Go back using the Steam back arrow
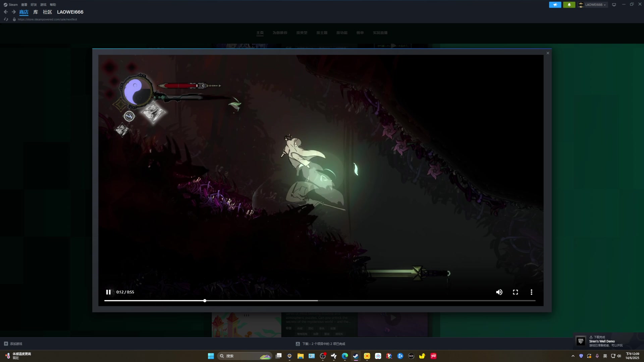The image size is (644, 362). click(6, 12)
